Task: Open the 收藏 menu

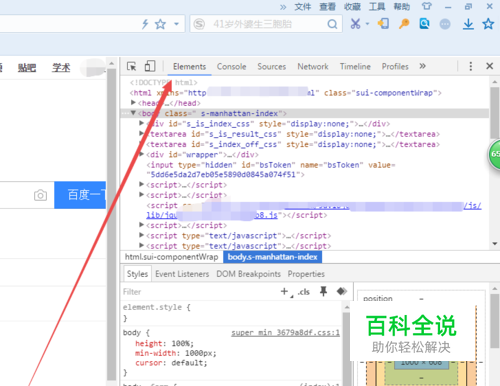Action: (x=352, y=7)
